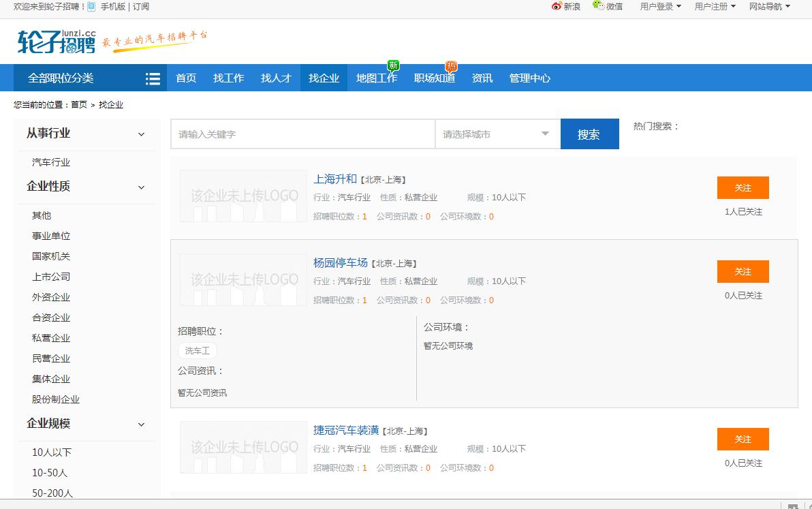Screen dimensions: 812x509
Task: Filter by 私营企业 in sidebar
Action: (x=50, y=338)
